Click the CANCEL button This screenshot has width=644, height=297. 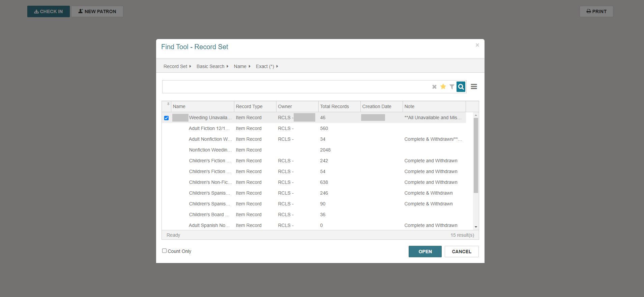(461, 252)
